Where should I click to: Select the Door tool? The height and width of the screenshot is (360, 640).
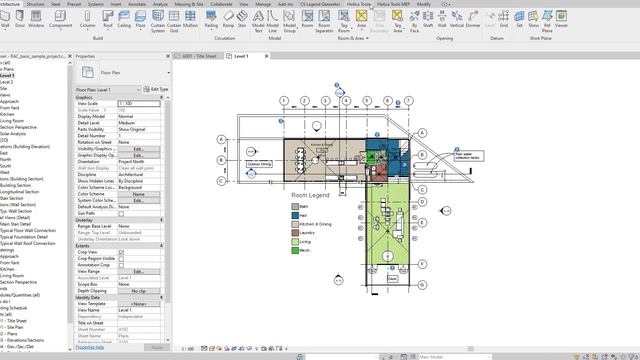click(20, 19)
